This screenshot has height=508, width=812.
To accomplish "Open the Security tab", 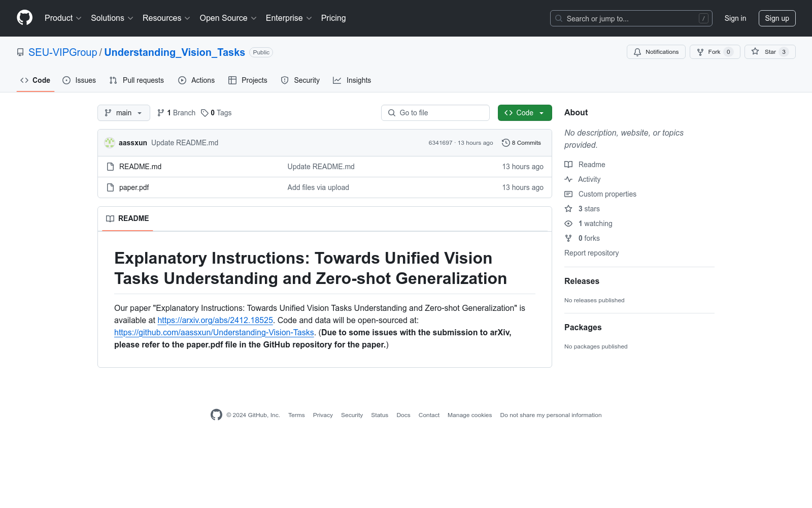I will [x=300, y=80].
